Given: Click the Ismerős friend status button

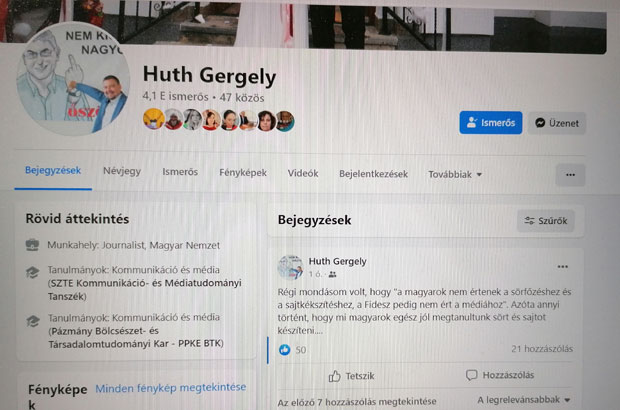Looking at the screenshot, I should click(x=491, y=123).
